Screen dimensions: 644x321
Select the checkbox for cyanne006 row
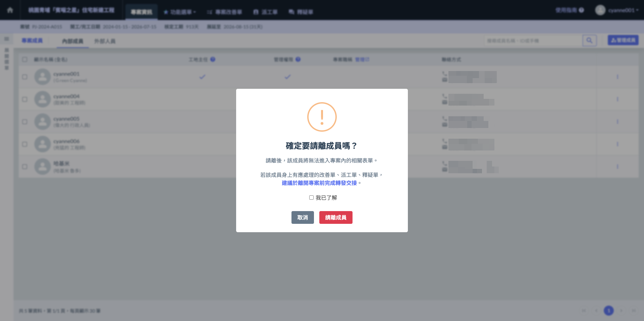(x=24, y=144)
